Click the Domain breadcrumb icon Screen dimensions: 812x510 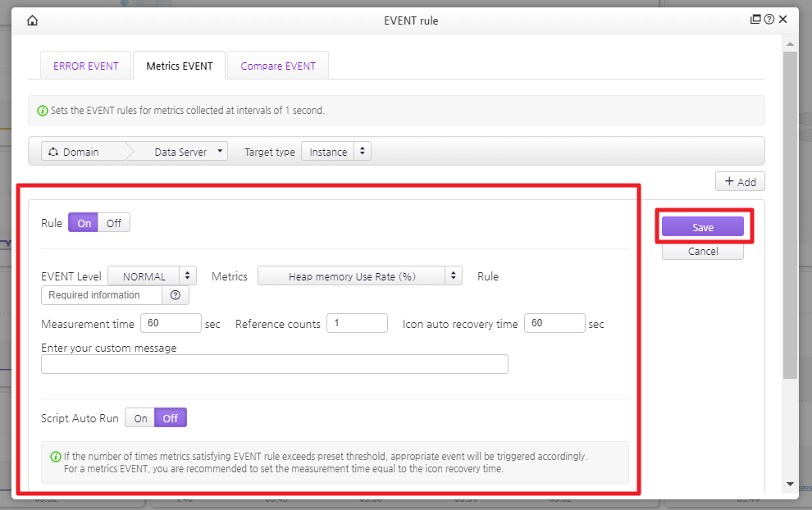[53, 152]
